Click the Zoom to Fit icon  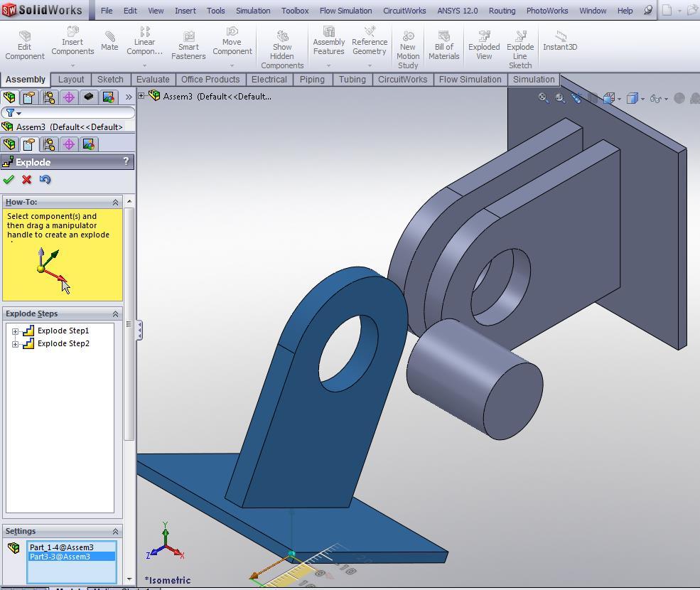pos(543,98)
